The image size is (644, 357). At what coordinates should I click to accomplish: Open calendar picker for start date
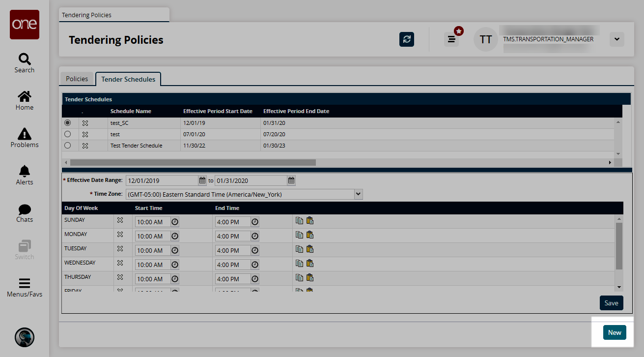202,180
